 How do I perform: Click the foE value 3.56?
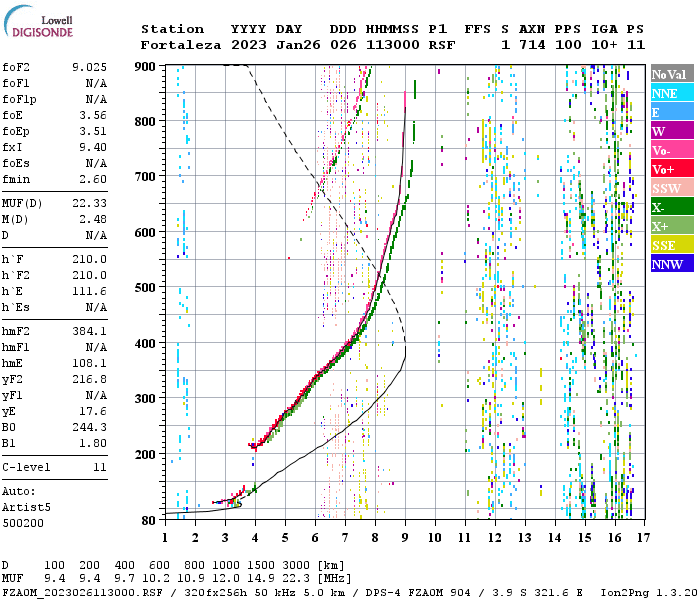point(93,115)
